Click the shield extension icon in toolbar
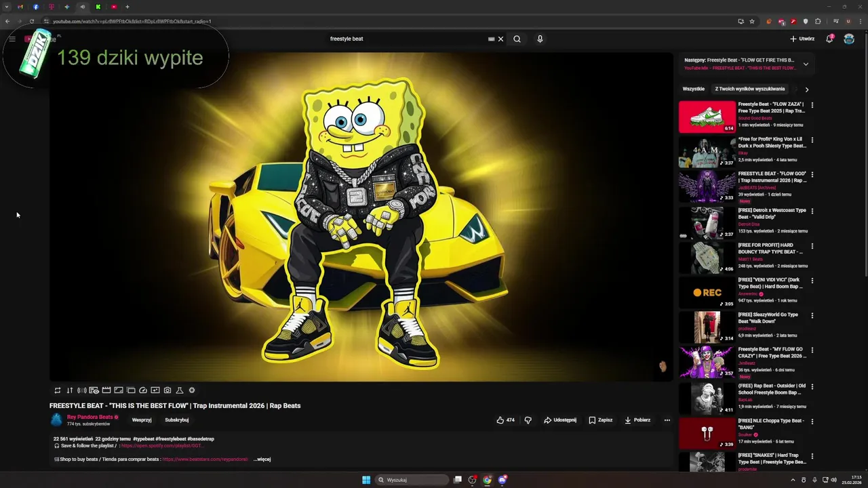This screenshot has height=488, width=868. point(806,21)
